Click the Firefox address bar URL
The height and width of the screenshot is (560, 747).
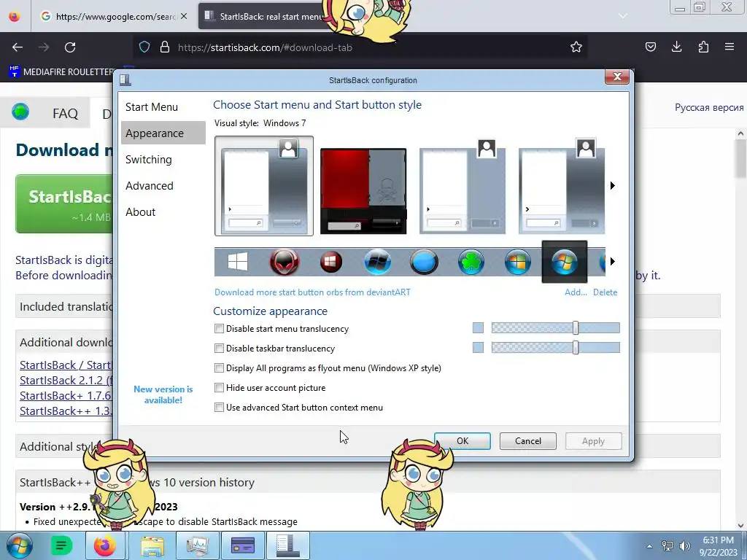pos(265,47)
